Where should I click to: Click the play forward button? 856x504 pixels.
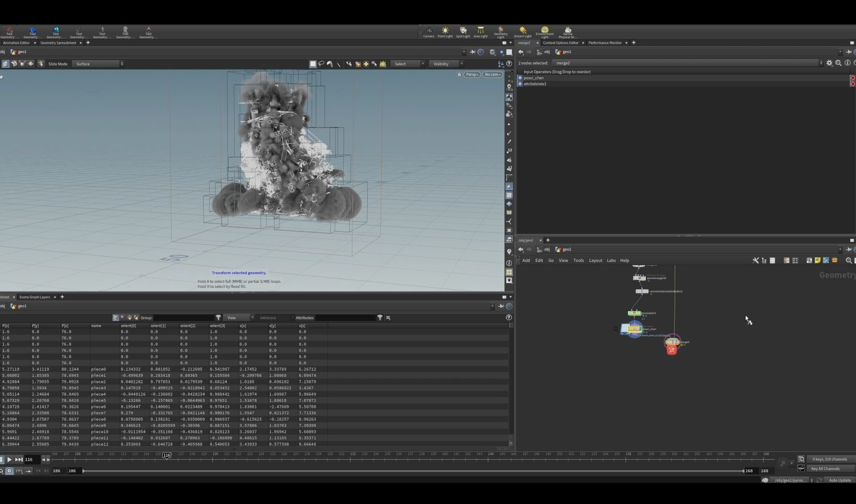coord(9,460)
